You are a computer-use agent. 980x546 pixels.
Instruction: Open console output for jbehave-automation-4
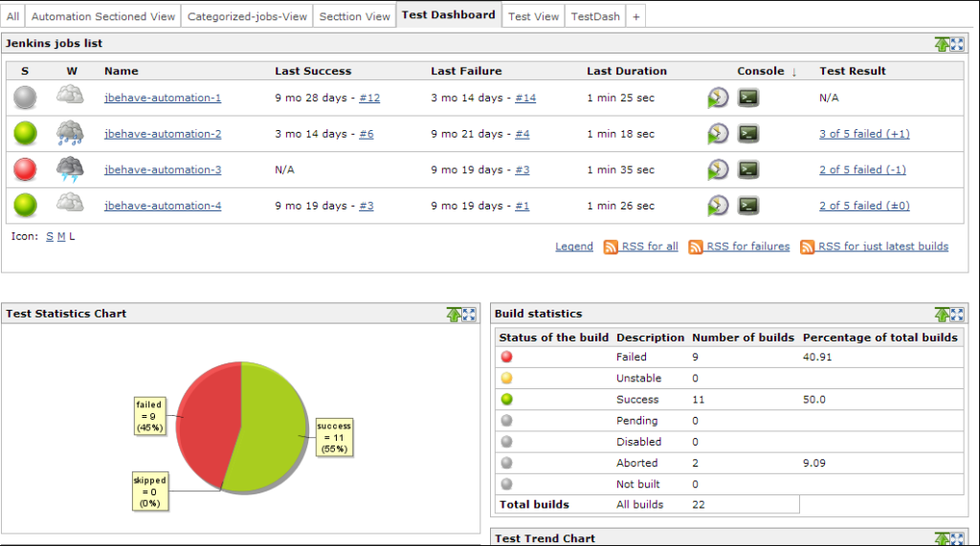point(748,206)
